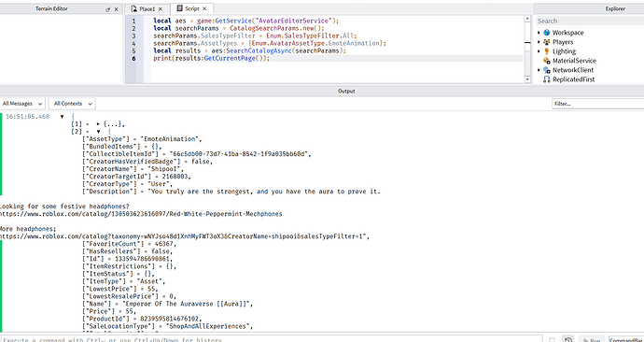644x342 pixels.
Task: Click the Place1 tab file icon
Action: 133,8
